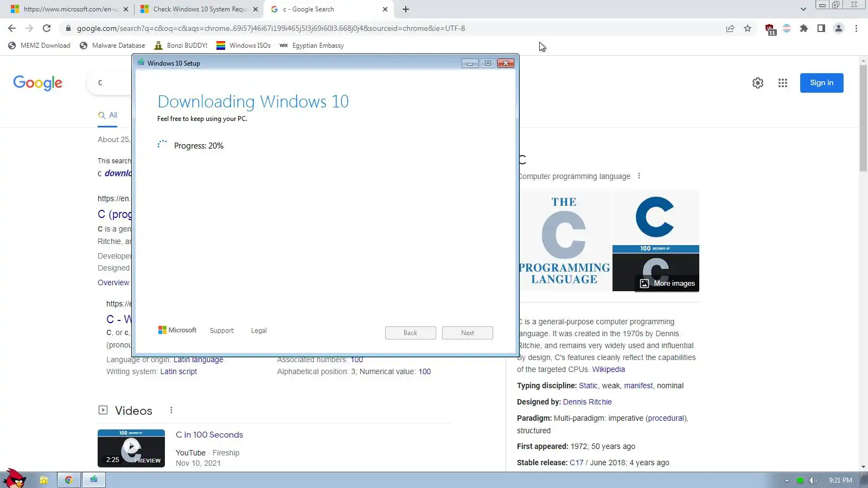The width and height of the screenshot is (868, 488).
Task: Open the Overview link in search results
Action: (x=113, y=282)
